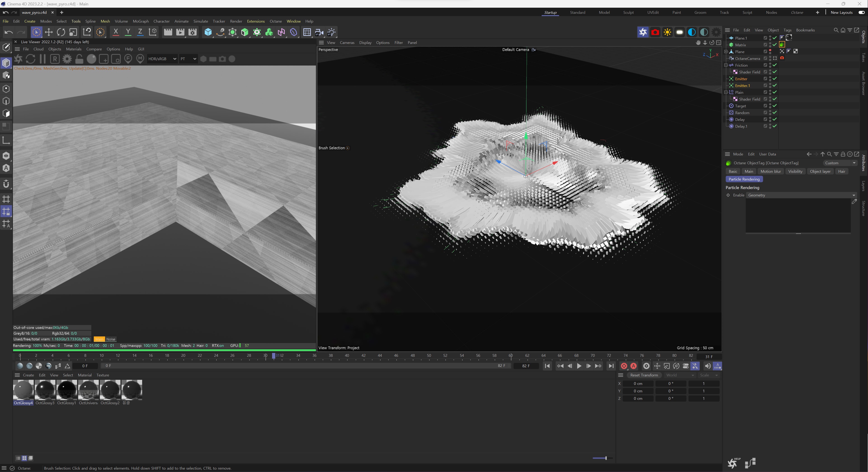Click the current frame 31 F field
Viewport: 868px width, 472px height.
coord(709,357)
